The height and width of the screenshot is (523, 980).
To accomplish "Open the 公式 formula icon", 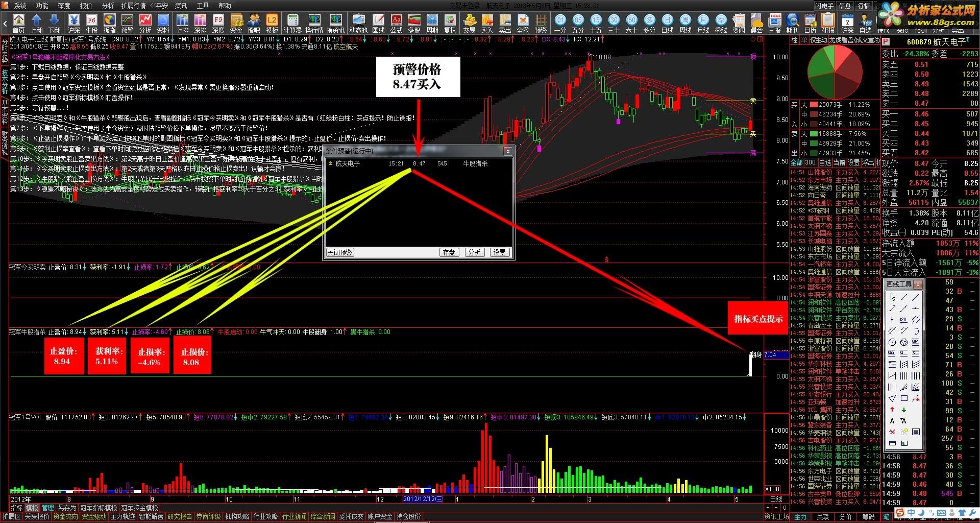I will tap(397, 23).
